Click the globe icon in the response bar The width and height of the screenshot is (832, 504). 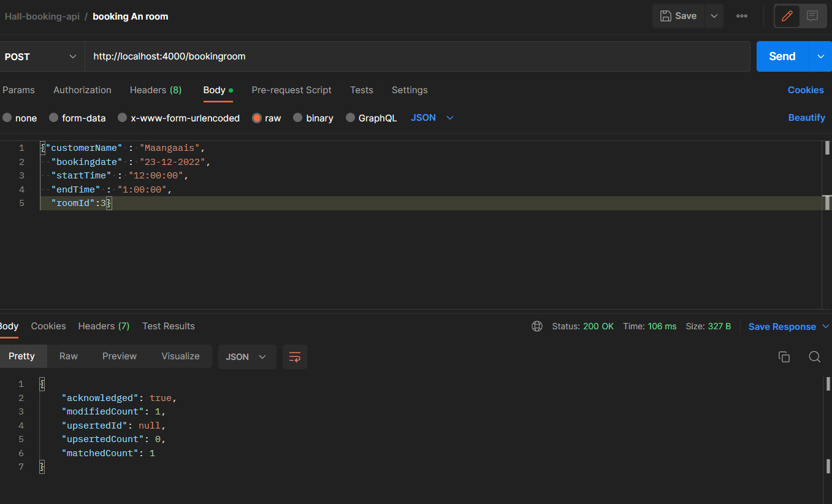537,326
